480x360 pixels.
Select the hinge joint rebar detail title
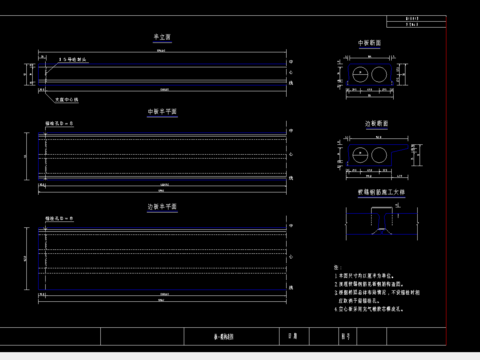click(x=381, y=192)
